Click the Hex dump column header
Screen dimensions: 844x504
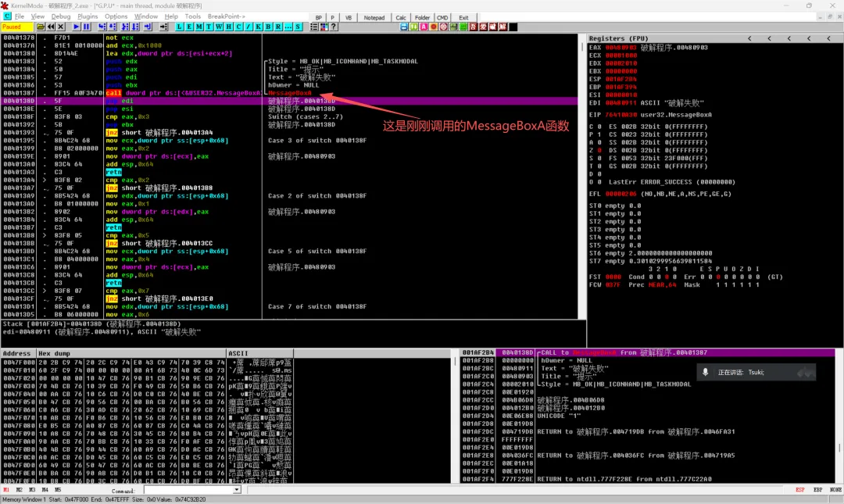[131, 353]
